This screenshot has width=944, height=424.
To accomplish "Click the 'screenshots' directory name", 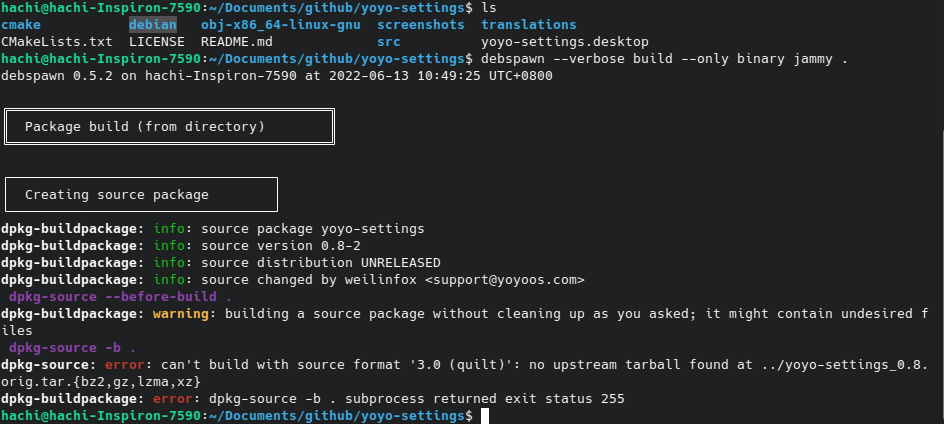I will pyautogui.click(x=421, y=25).
